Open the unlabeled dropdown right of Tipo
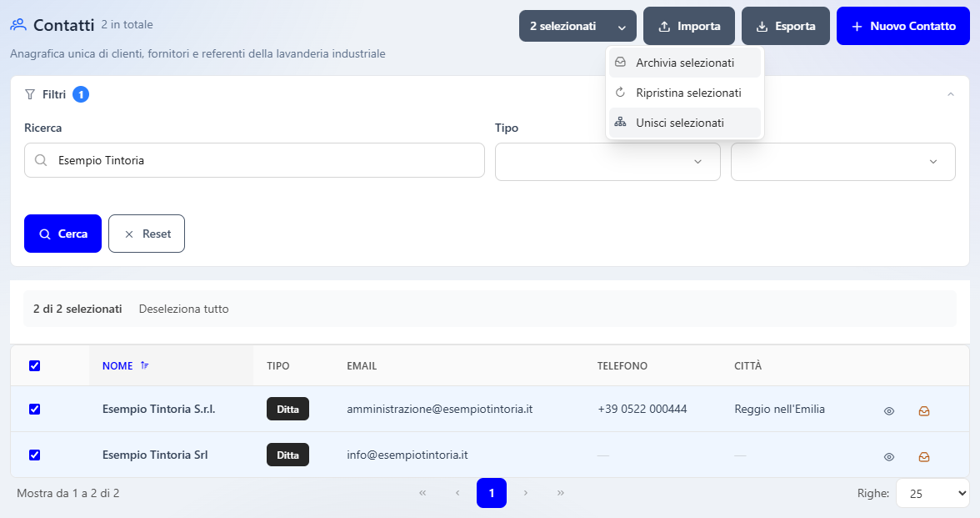 coord(842,162)
